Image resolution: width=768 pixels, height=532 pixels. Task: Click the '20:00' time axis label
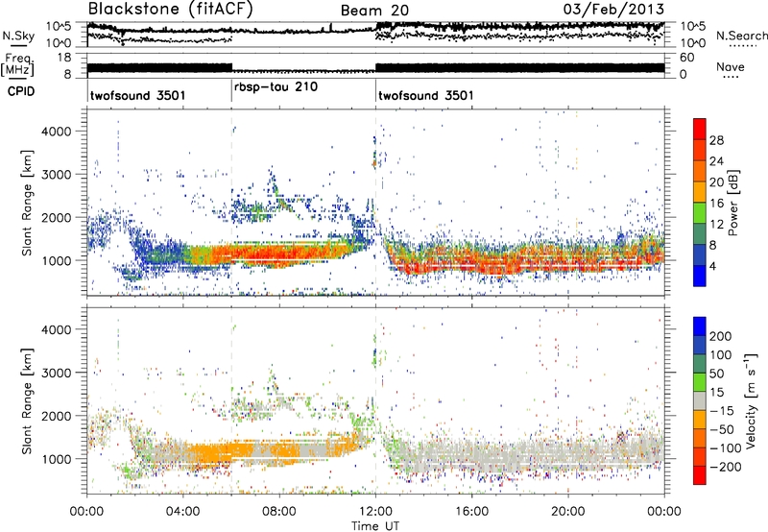point(568,512)
